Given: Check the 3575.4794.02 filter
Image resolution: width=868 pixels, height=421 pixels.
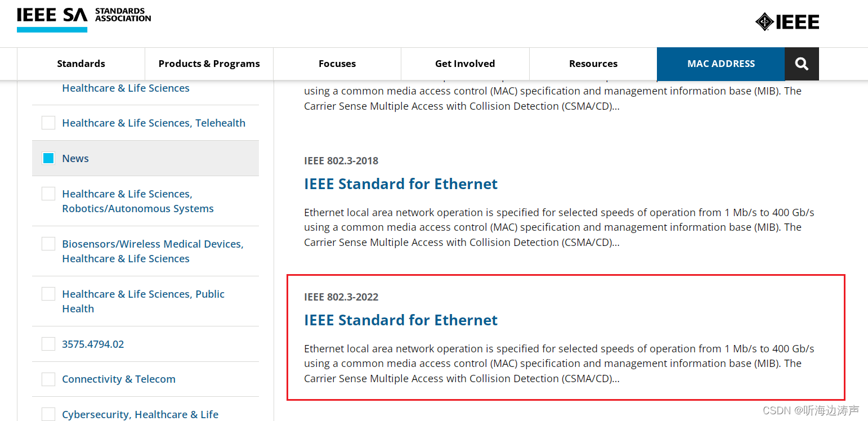Looking at the screenshot, I should pyautogui.click(x=48, y=343).
